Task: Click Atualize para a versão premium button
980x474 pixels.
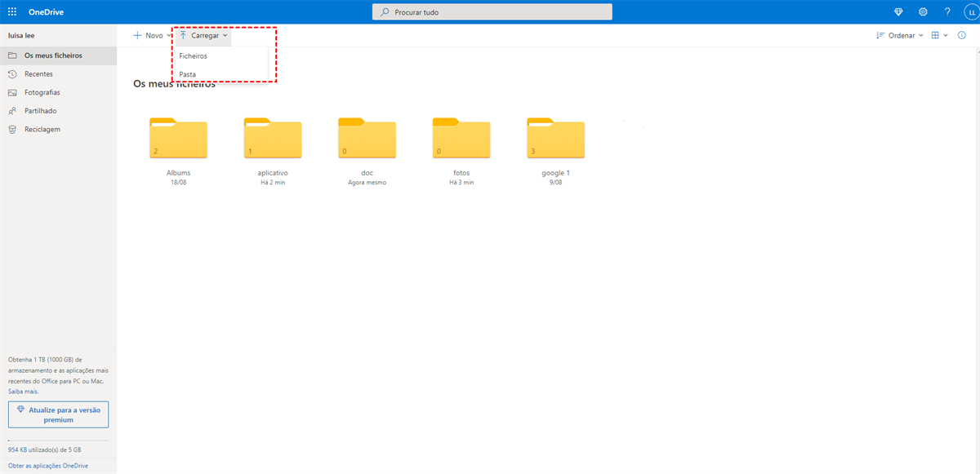Action: click(x=58, y=414)
